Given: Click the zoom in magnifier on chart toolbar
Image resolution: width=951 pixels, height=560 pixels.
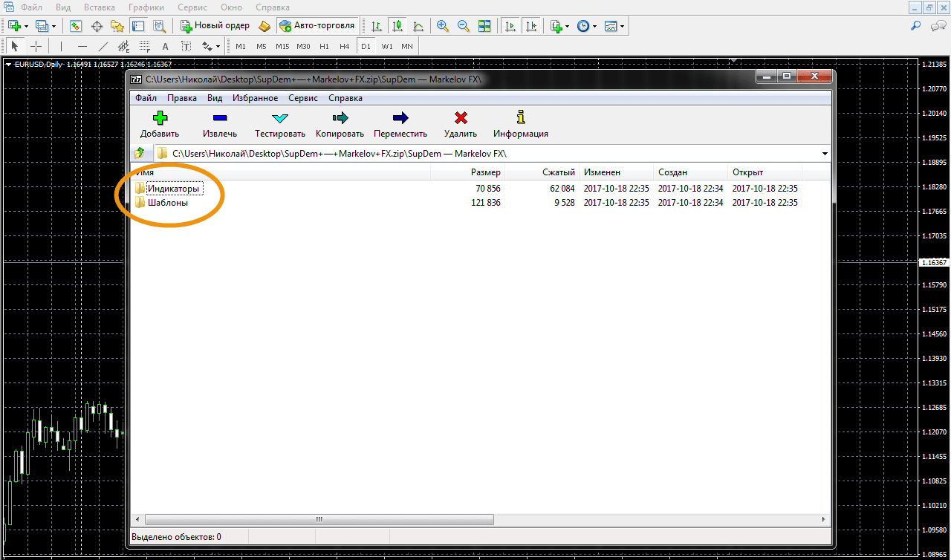Looking at the screenshot, I should [443, 26].
